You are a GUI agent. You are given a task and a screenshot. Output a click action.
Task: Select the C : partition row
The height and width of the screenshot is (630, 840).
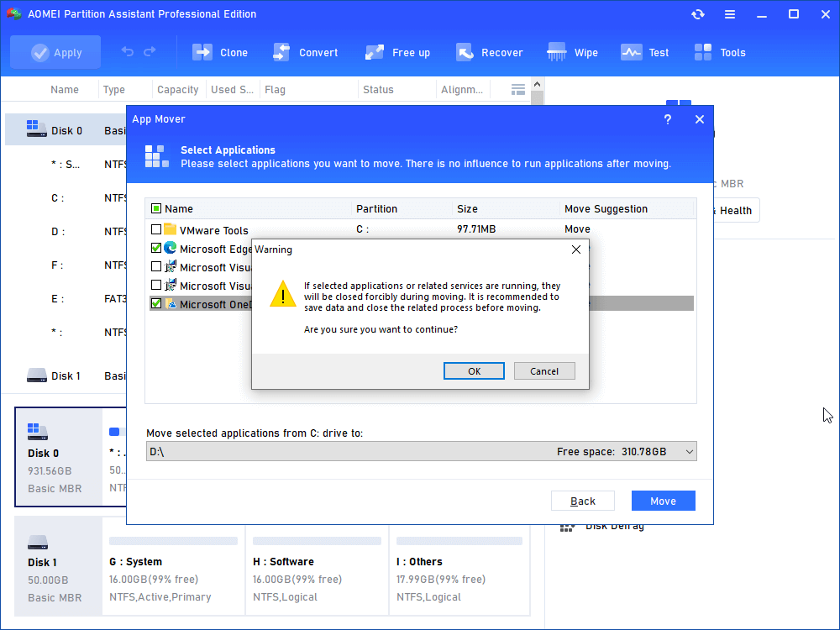[x=66, y=197]
